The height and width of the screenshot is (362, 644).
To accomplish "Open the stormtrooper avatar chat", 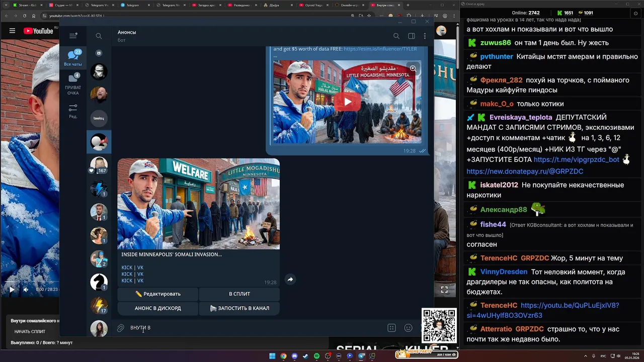I will tap(99, 71).
